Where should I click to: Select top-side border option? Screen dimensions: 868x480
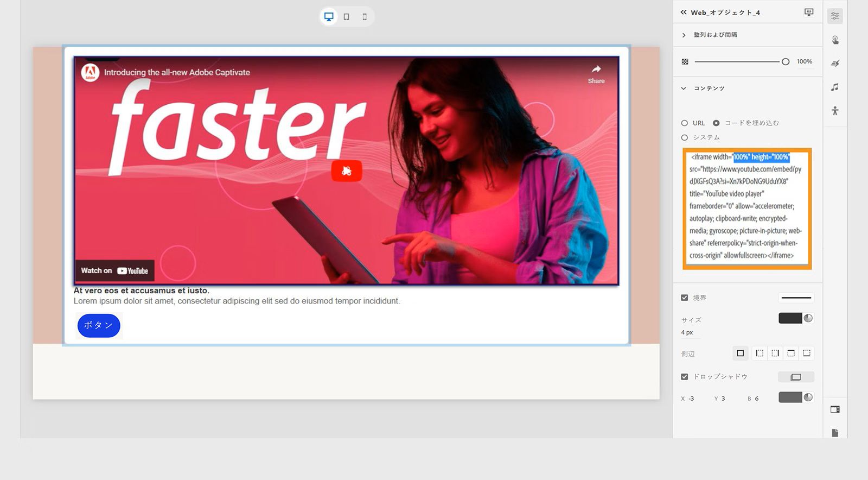791,353
